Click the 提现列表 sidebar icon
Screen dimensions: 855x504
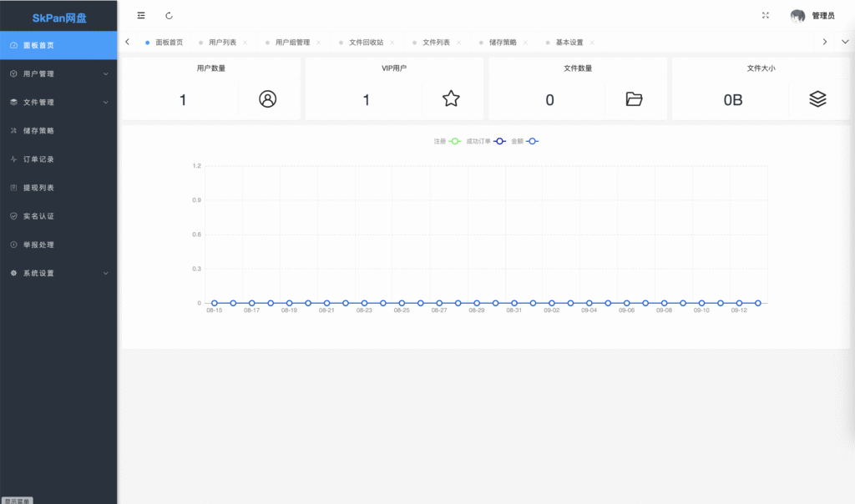[x=13, y=188]
